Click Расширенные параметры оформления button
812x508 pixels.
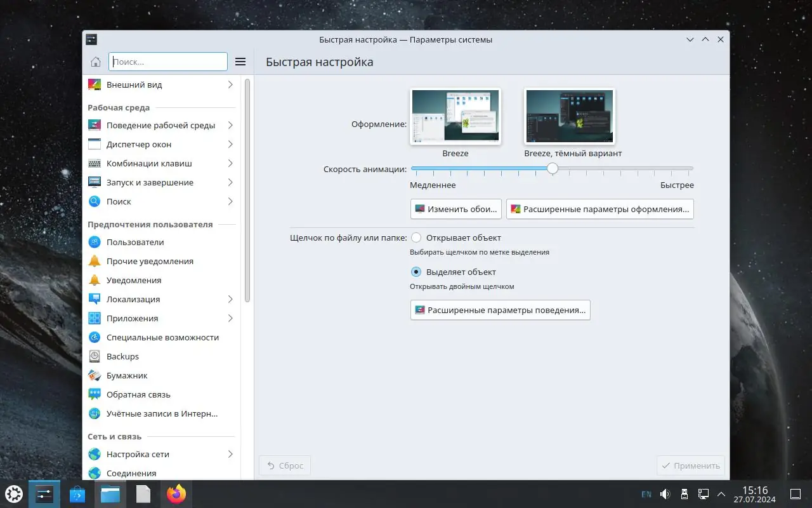pyautogui.click(x=599, y=209)
